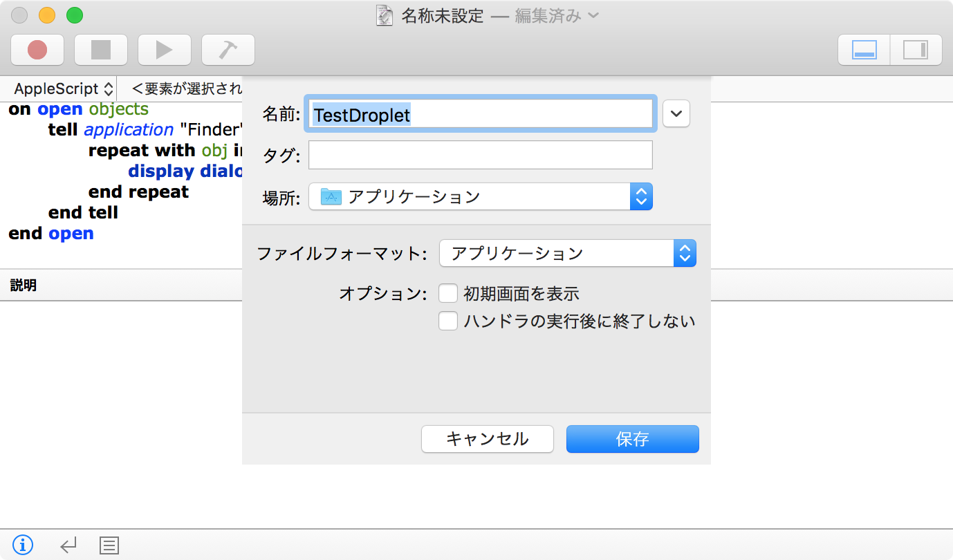Click the 'end repeat' script line
Screen dimensions: 953x560
click(138, 192)
